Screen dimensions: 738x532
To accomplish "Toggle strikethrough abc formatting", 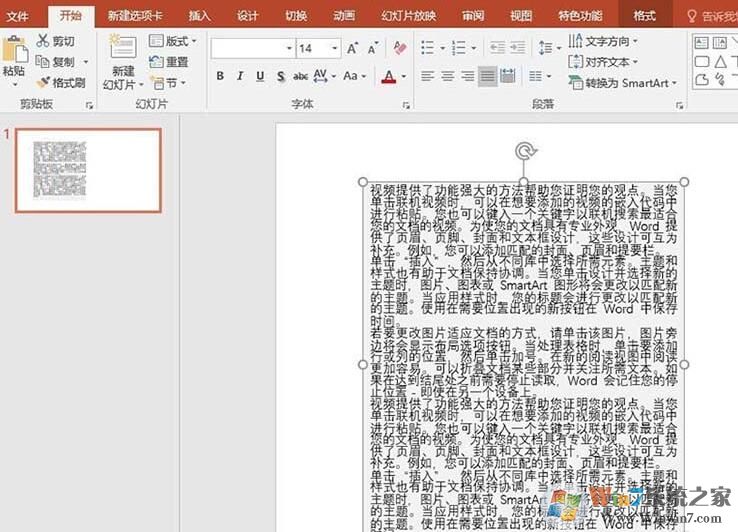I will pos(300,76).
